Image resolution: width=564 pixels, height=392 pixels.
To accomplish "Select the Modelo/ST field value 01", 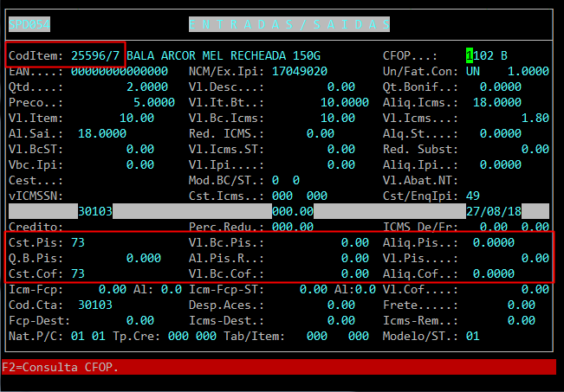I will tap(472, 335).
